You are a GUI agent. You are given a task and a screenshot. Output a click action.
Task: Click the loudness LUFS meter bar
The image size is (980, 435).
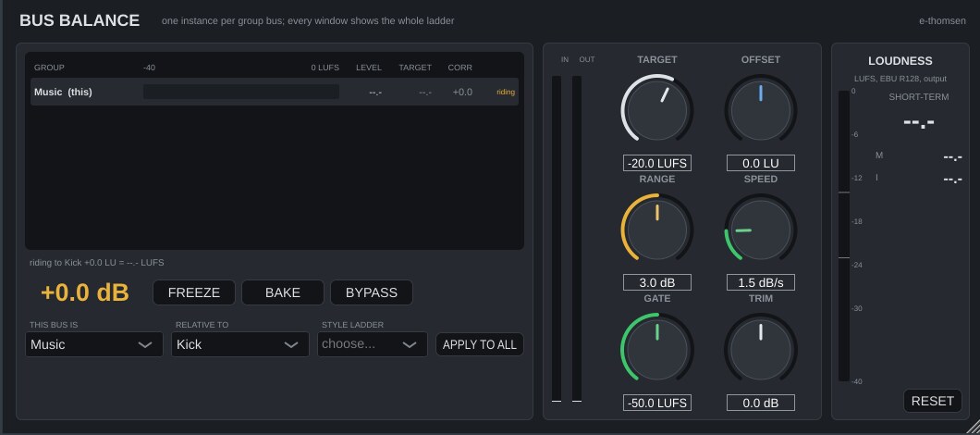tap(844, 236)
